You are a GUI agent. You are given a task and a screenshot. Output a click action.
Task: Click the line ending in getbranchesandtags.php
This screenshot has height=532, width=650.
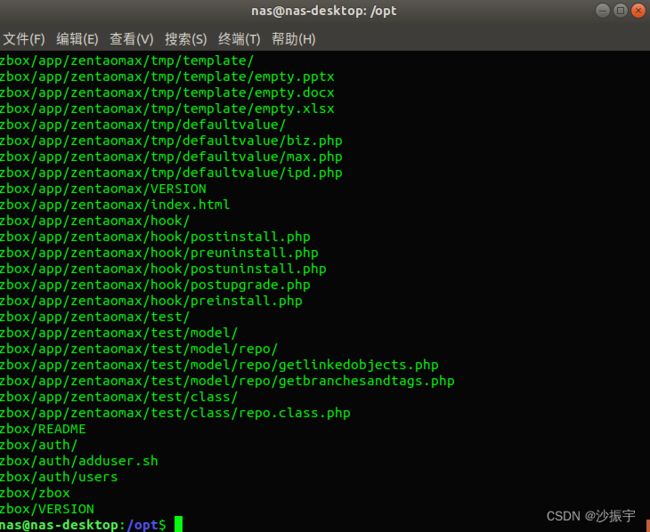pyautogui.click(x=227, y=381)
